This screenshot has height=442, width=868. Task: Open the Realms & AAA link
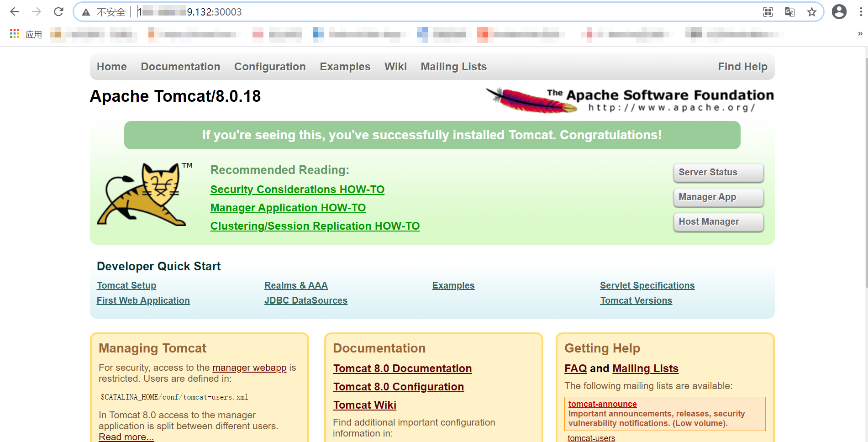296,285
